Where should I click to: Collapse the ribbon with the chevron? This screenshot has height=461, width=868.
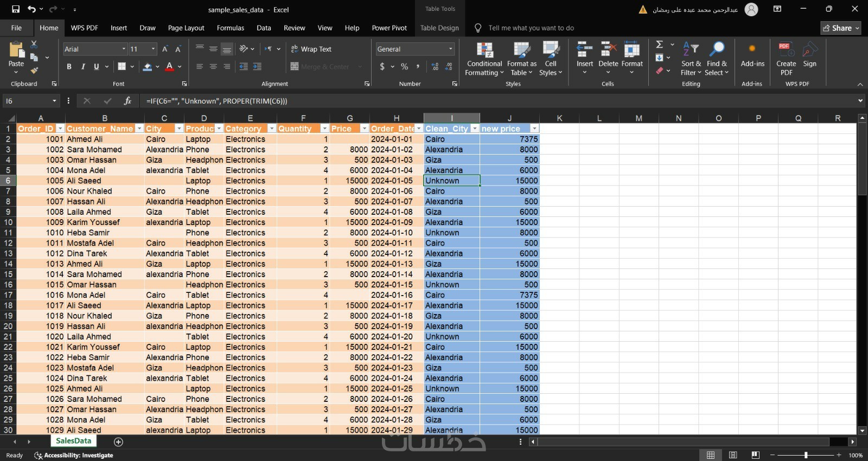point(860,84)
